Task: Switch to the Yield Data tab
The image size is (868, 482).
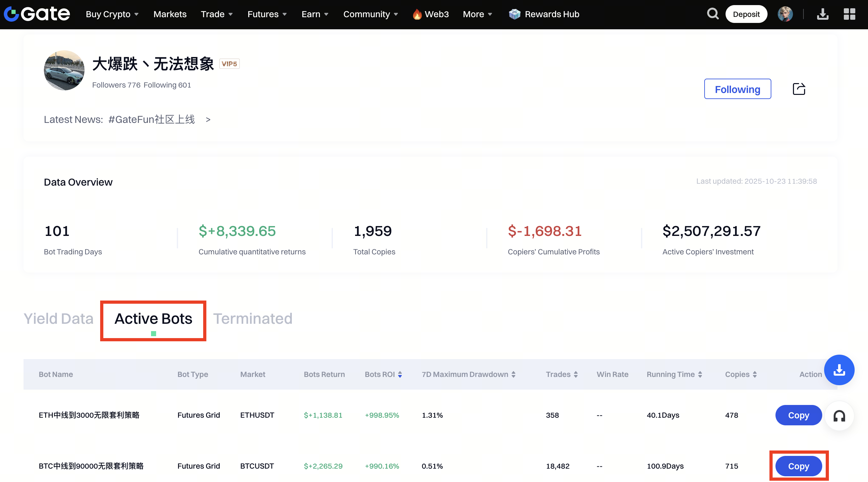Action: tap(58, 318)
